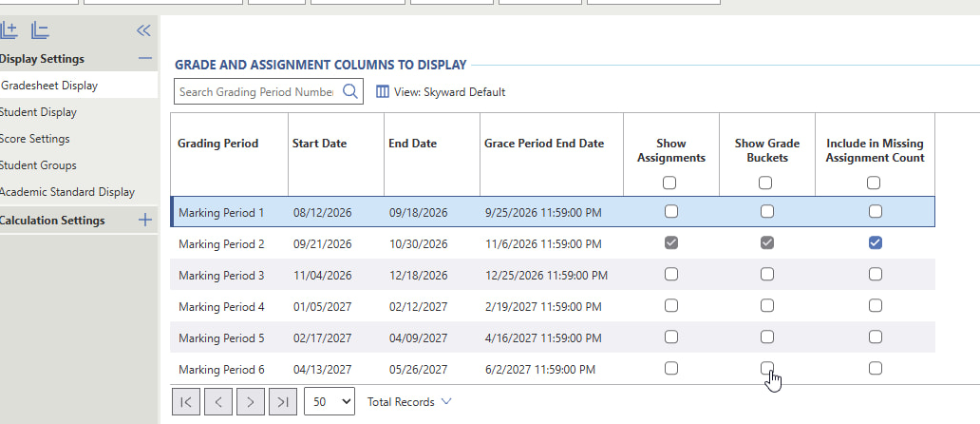Open Student Display settings
The width and height of the screenshot is (980, 424).
point(38,112)
